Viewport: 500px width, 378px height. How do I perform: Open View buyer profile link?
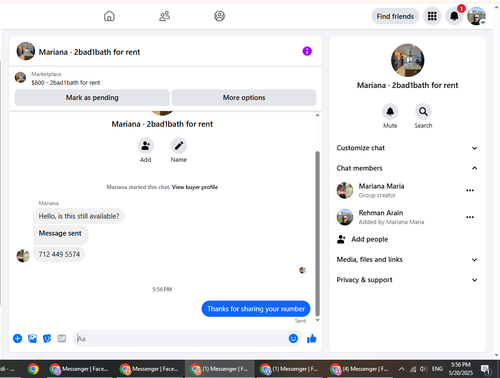(195, 187)
